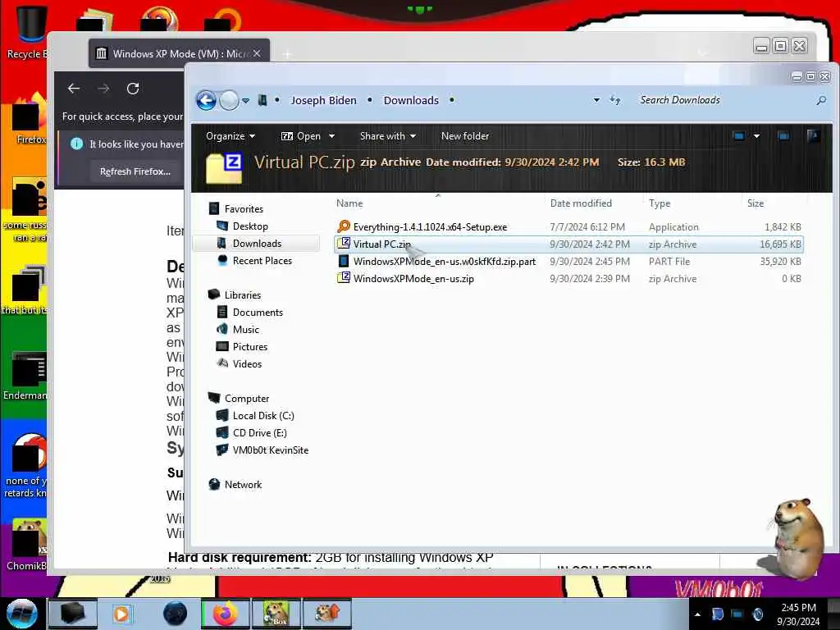Click the Refresh Firefox button
Image resolution: width=840 pixels, height=630 pixels.
pos(135,171)
